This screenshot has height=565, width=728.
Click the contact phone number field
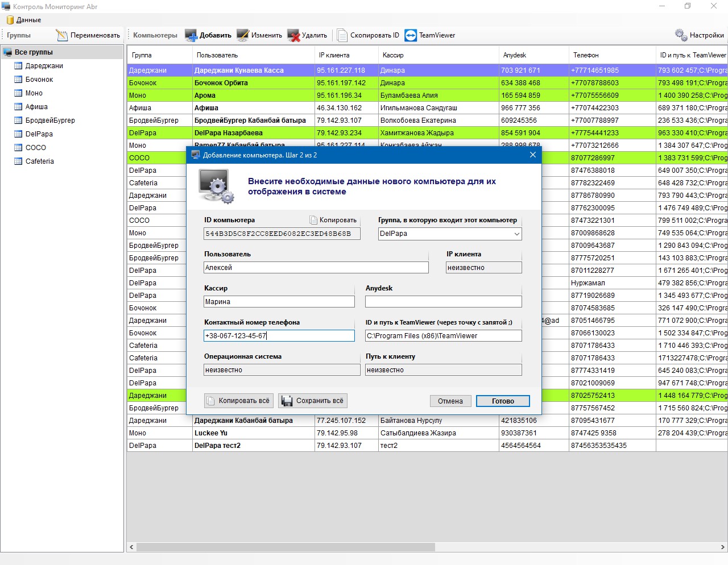[279, 336]
